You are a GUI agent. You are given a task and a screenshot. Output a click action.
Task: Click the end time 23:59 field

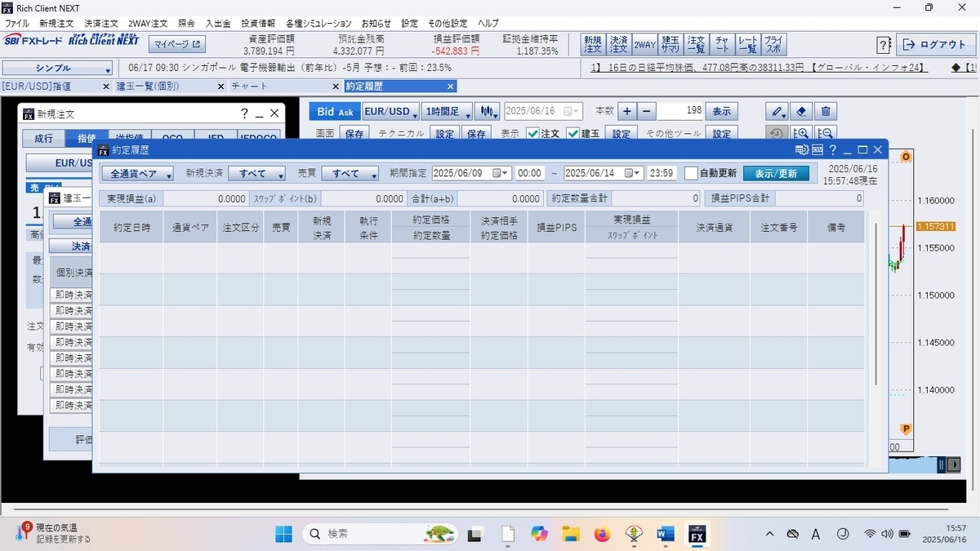tap(661, 174)
